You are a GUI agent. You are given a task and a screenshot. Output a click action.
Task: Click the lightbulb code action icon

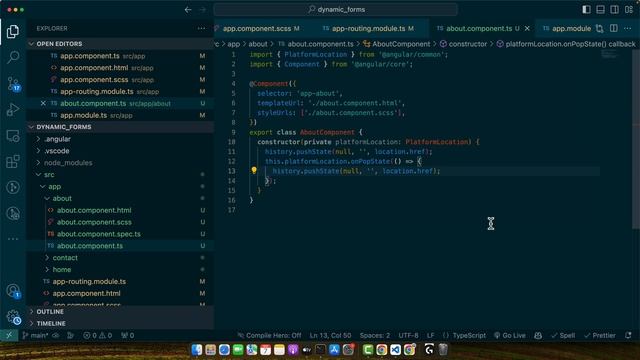(x=254, y=171)
